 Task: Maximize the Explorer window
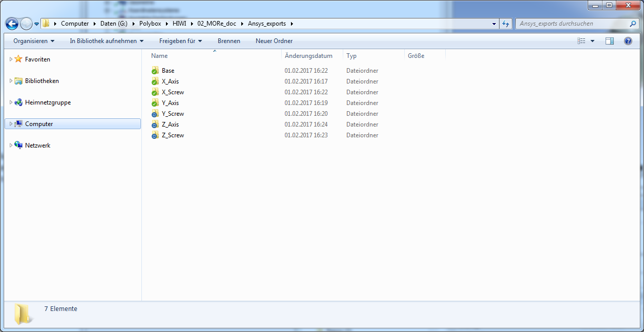(609, 5)
